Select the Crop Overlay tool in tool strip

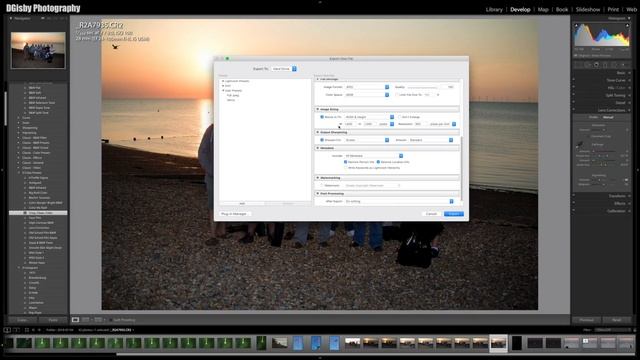[578, 65]
